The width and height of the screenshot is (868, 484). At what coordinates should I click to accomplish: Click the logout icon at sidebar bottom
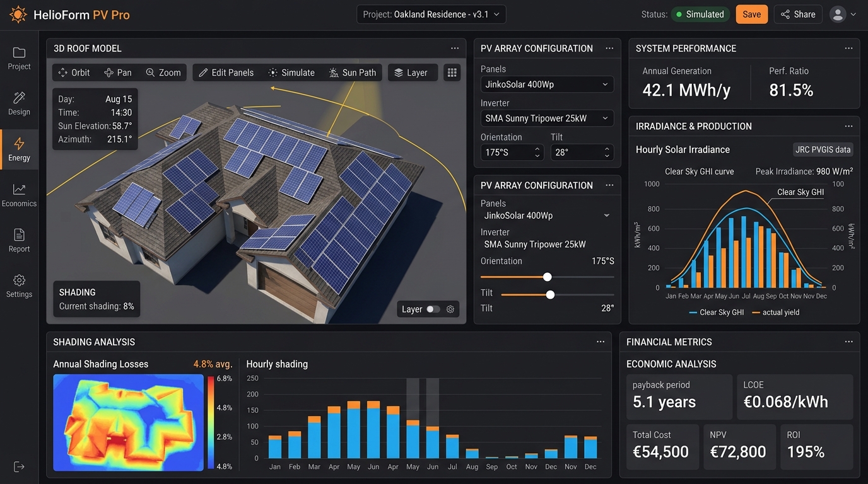click(19, 466)
